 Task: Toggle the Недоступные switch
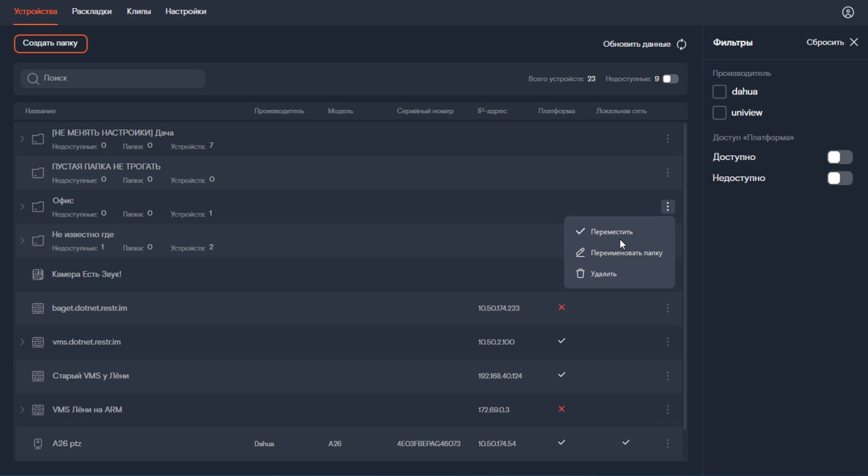[x=671, y=79]
